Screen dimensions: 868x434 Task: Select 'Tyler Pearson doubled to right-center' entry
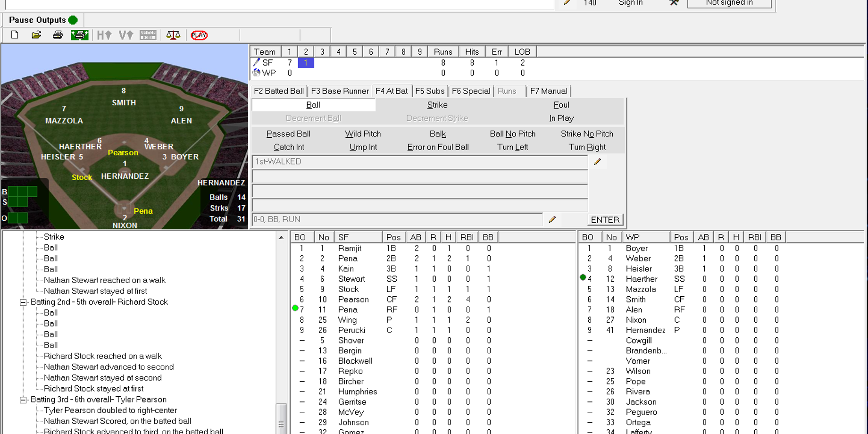110,410
